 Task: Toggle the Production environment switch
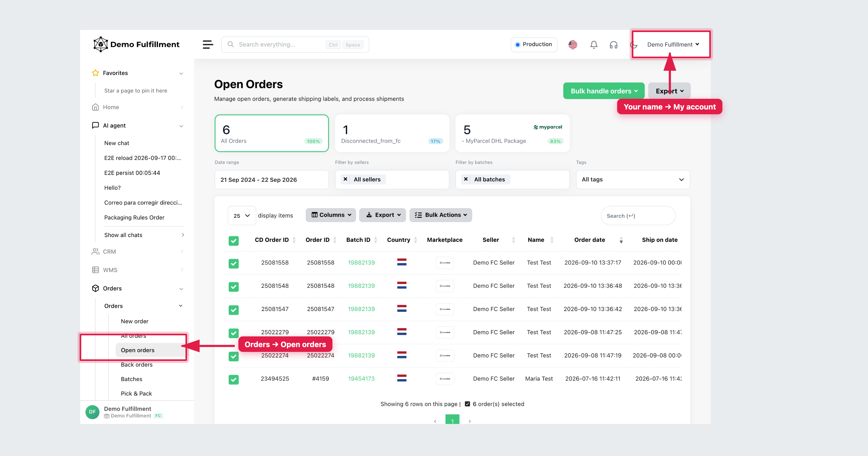click(x=534, y=44)
